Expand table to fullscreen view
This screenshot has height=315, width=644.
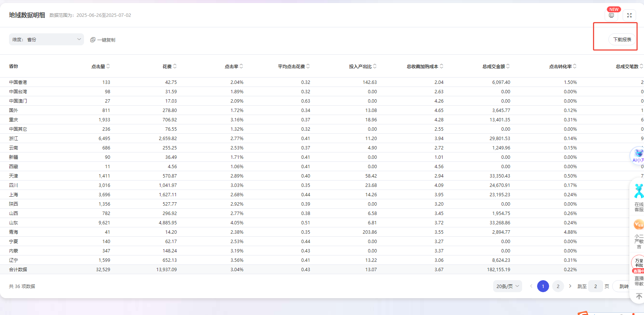629,15
